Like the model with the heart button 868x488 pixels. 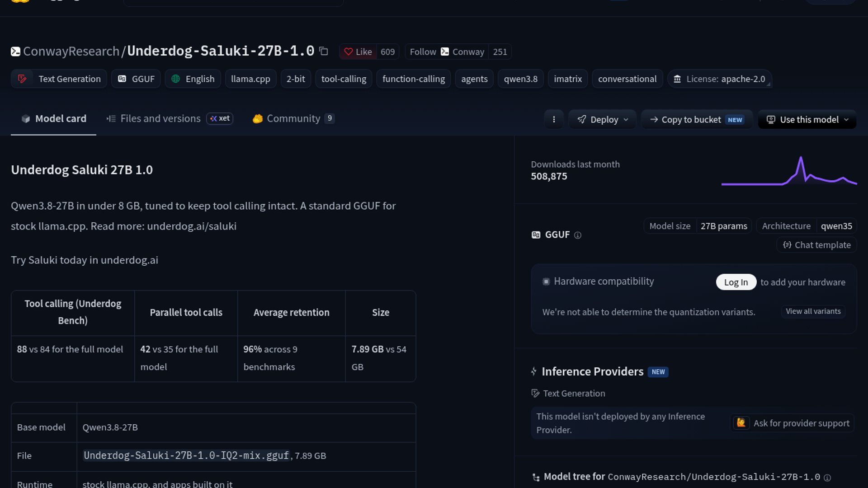point(358,52)
